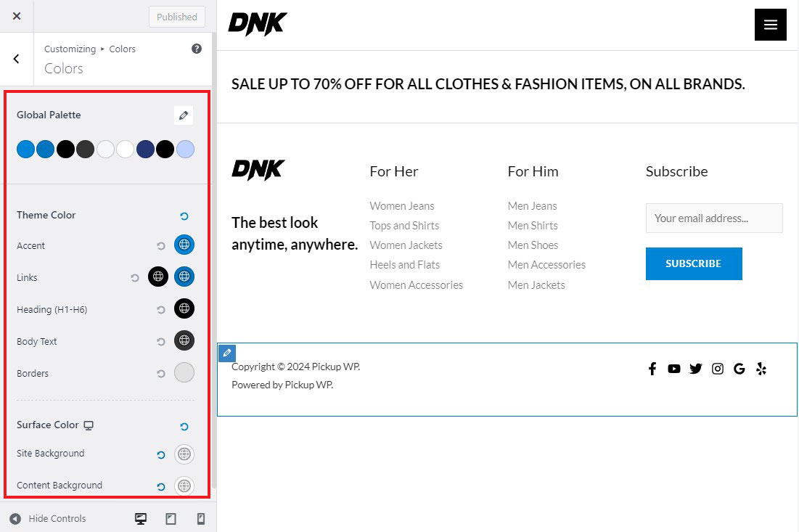Edit the Global Palette with pencil icon
Screen dimensions: 799x532
184,115
